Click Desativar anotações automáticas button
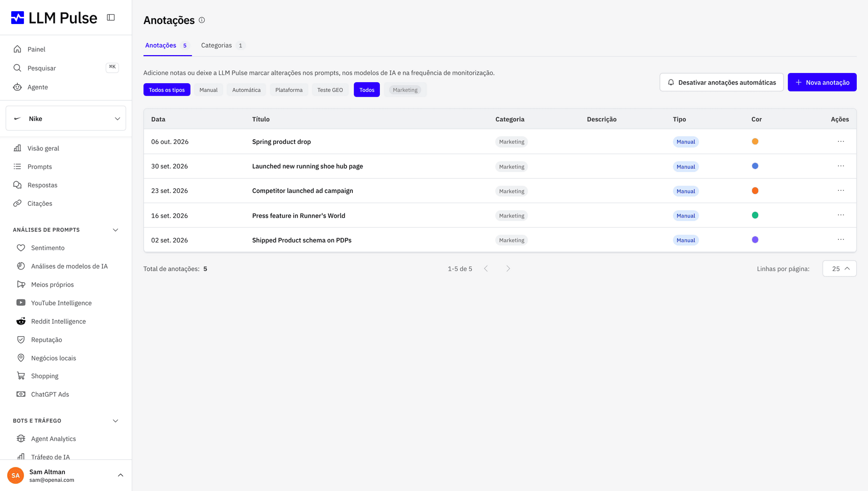The width and height of the screenshot is (868, 491). coord(721,82)
